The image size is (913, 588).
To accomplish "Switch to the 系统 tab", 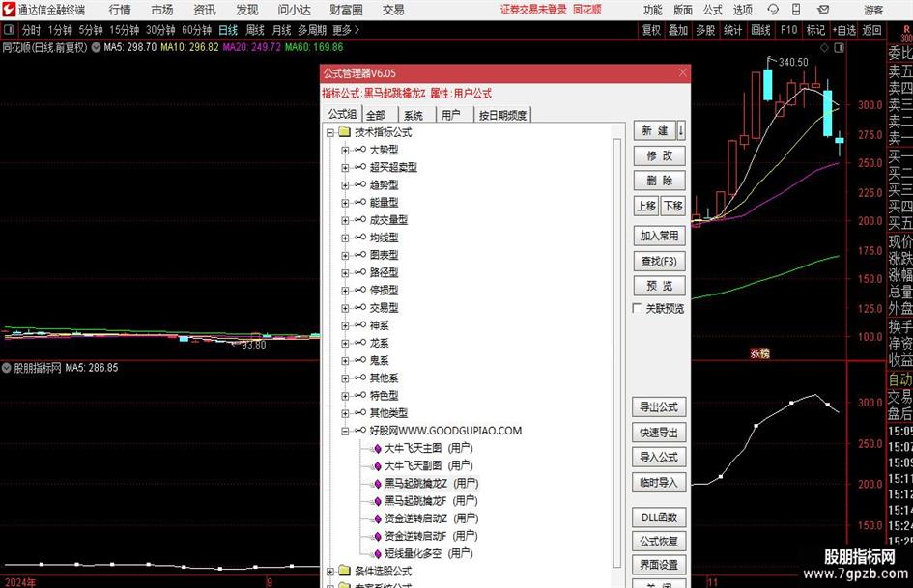I will [414, 115].
